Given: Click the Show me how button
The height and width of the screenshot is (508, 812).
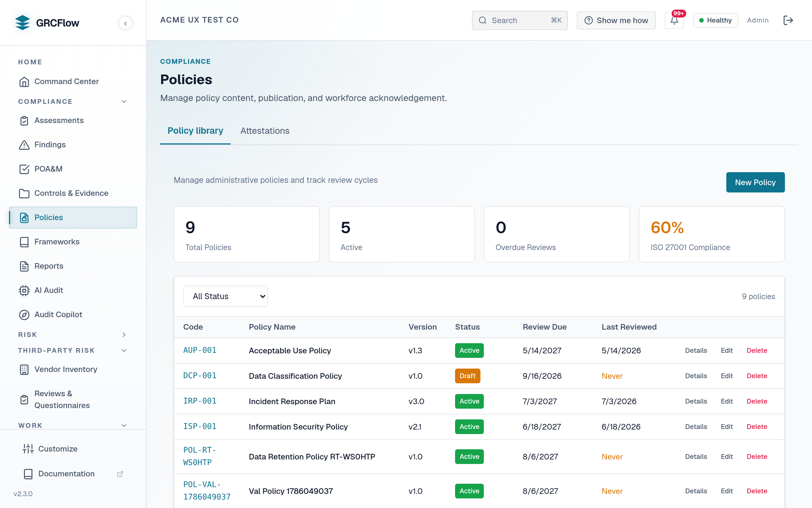Looking at the screenshot, I should coord(616,21).
